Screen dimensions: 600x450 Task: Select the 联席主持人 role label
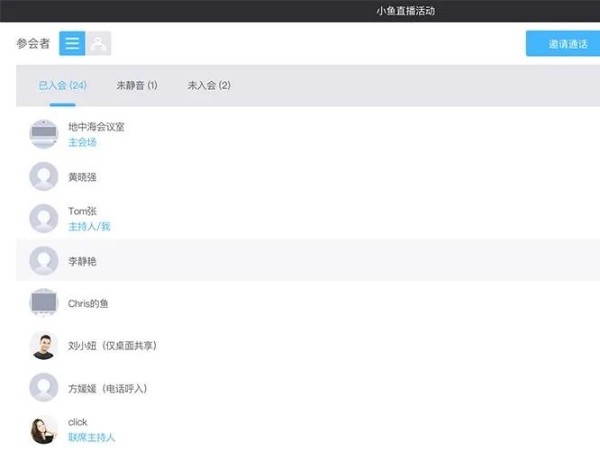[91, 437]
